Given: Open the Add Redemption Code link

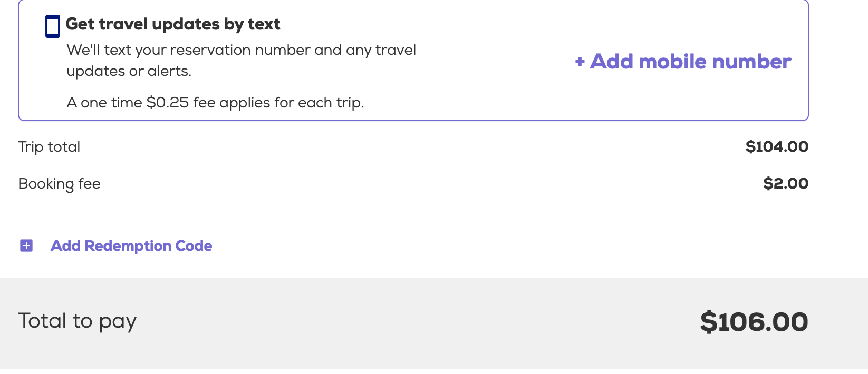Looking at the screenshot, I should [x=131, y=246].
